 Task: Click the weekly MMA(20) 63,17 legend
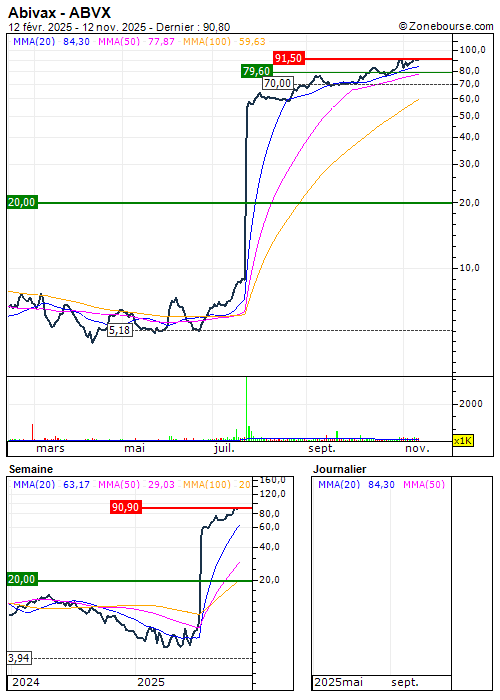51,484
